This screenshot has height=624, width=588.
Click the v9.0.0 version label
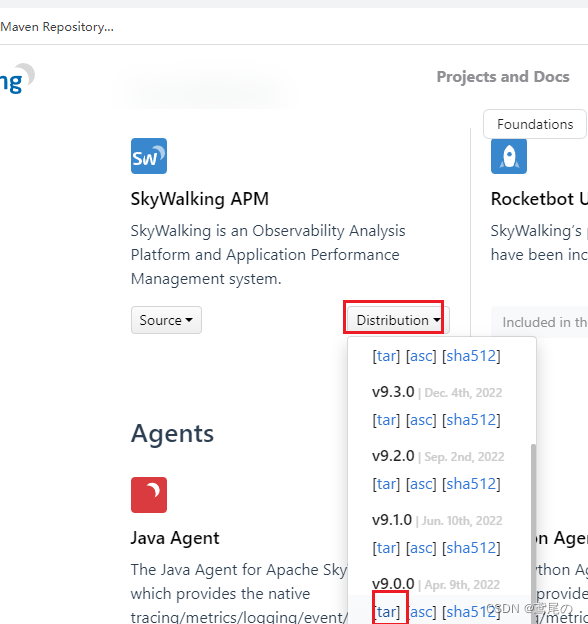393,584
